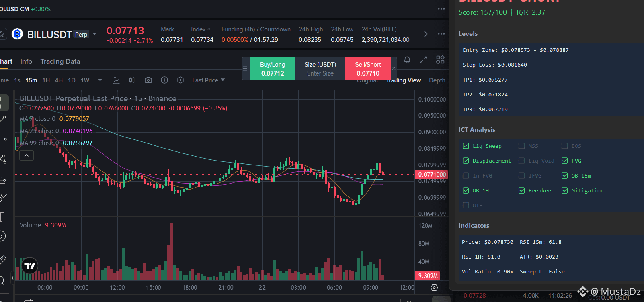The height and width of the screenshot is (302, 644).
Task: Click the Volume 9.309M indicator legend
Action: (x=43, y=225)
